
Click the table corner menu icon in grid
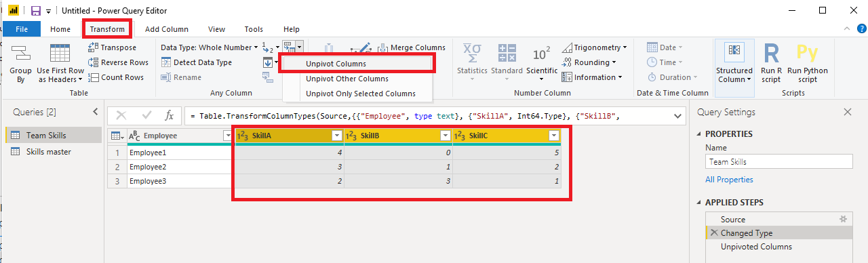[117, 136]
